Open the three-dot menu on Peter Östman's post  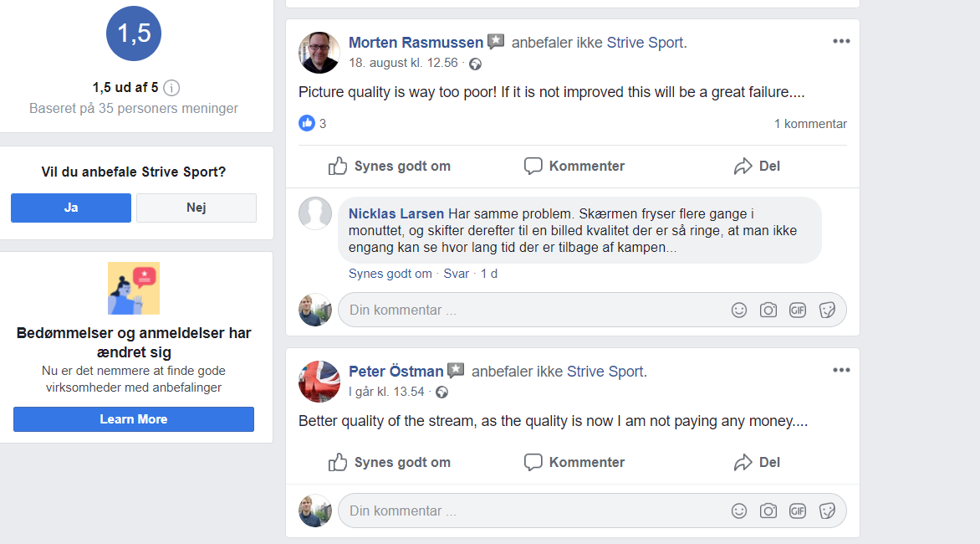click(841, 370)
